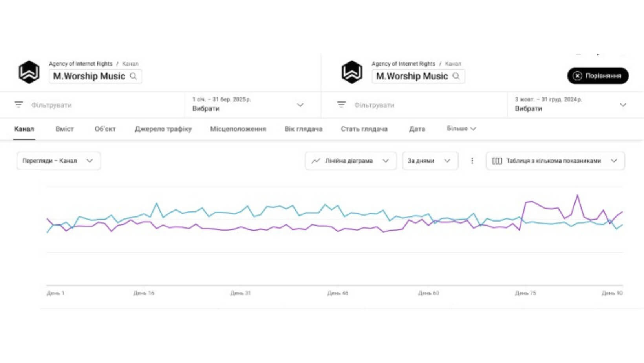644x363 pixels.
Task: Select the Місцеположення tab
Action: [238, 129]
